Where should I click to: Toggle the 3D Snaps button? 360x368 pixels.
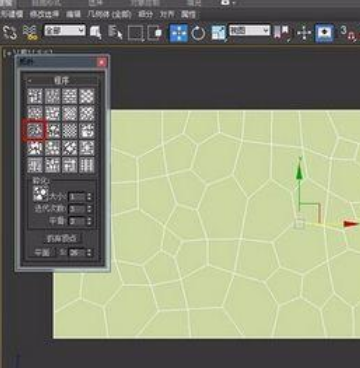[x=348, y=33]
